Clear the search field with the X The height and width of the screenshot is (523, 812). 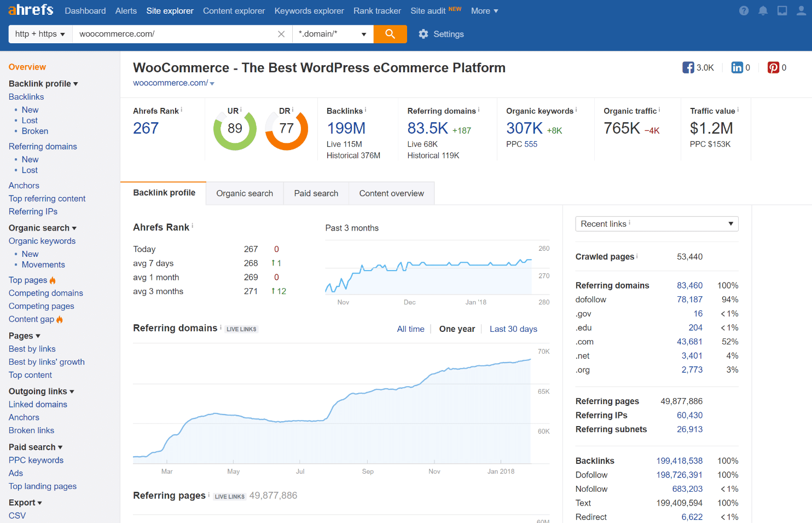pos(281,33)
